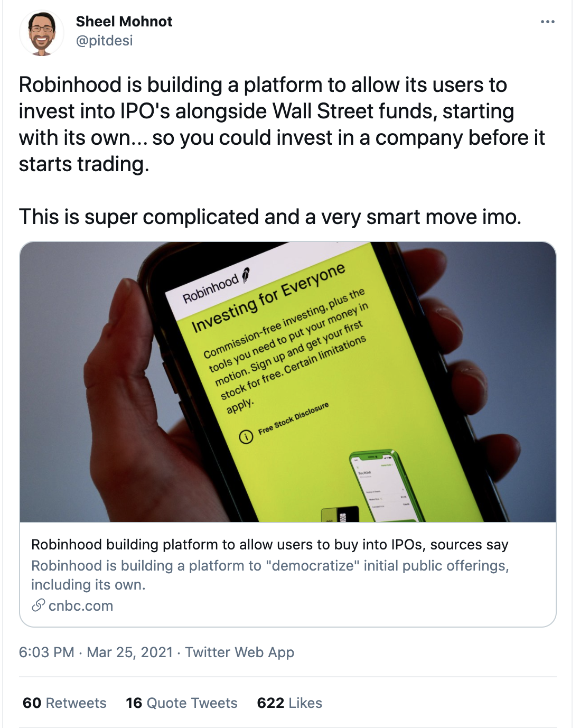
Task: Click the card description mentioning "democratize"
Action: [x=269, y=575]
